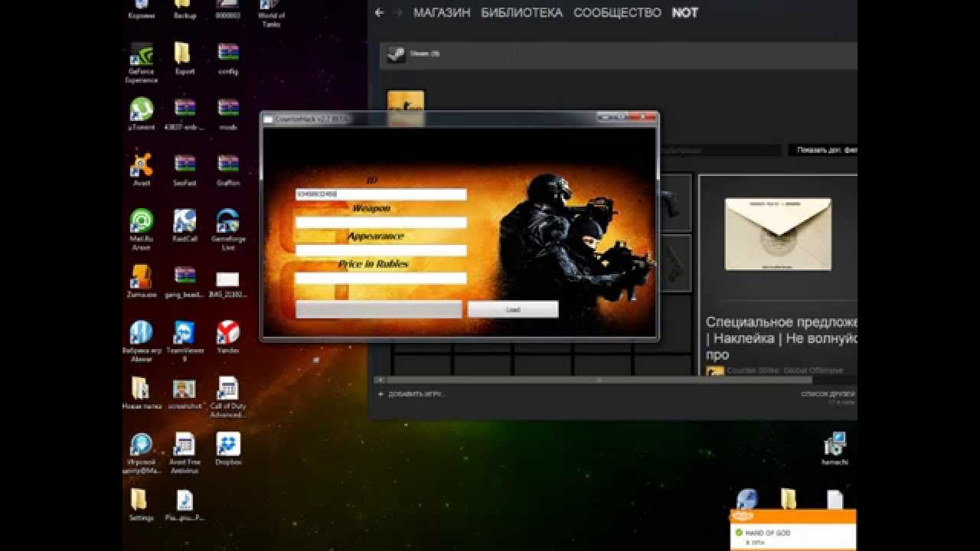
Task: Open the screenshot image file icon
Action: (185, 393)
